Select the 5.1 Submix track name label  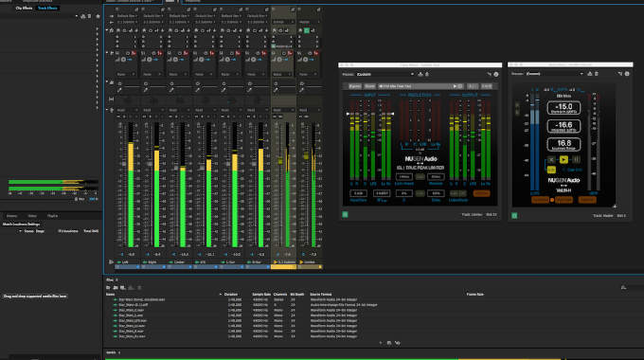tap(287, 262)
